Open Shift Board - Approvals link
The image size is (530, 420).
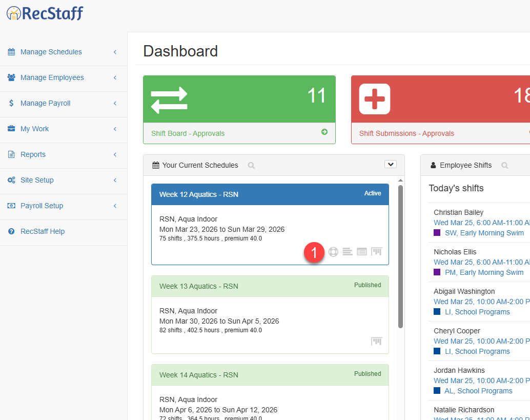click(x=188, y=133)
